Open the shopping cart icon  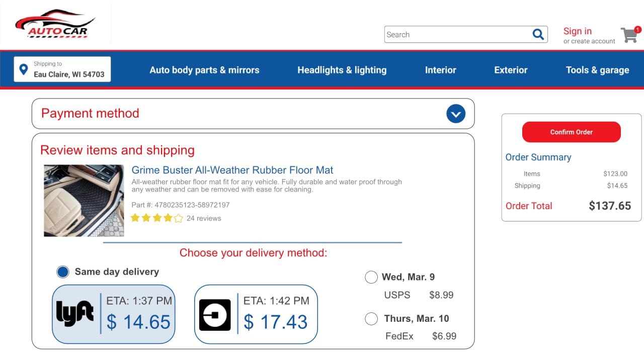pyautogui.click(x=629, y=35)
